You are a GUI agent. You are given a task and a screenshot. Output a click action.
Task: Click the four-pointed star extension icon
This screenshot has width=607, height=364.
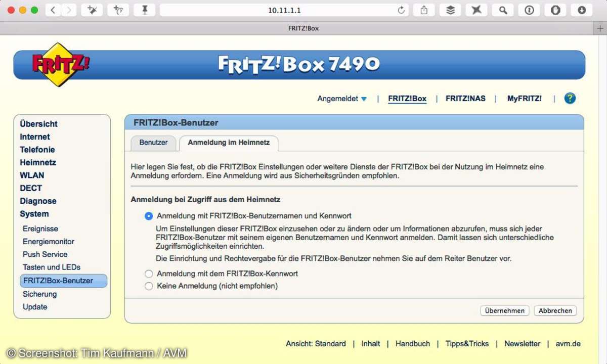tap(476, 10)
